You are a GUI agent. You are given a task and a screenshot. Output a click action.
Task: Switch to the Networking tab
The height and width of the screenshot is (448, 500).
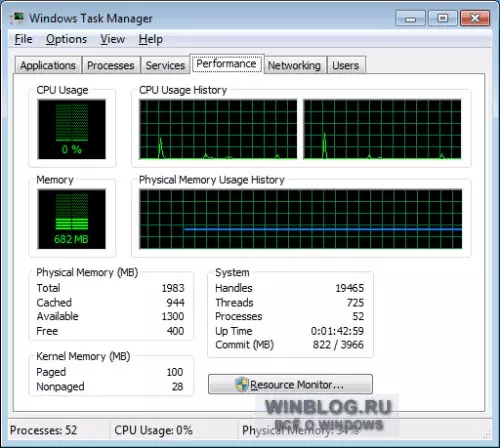click(294, 65)
